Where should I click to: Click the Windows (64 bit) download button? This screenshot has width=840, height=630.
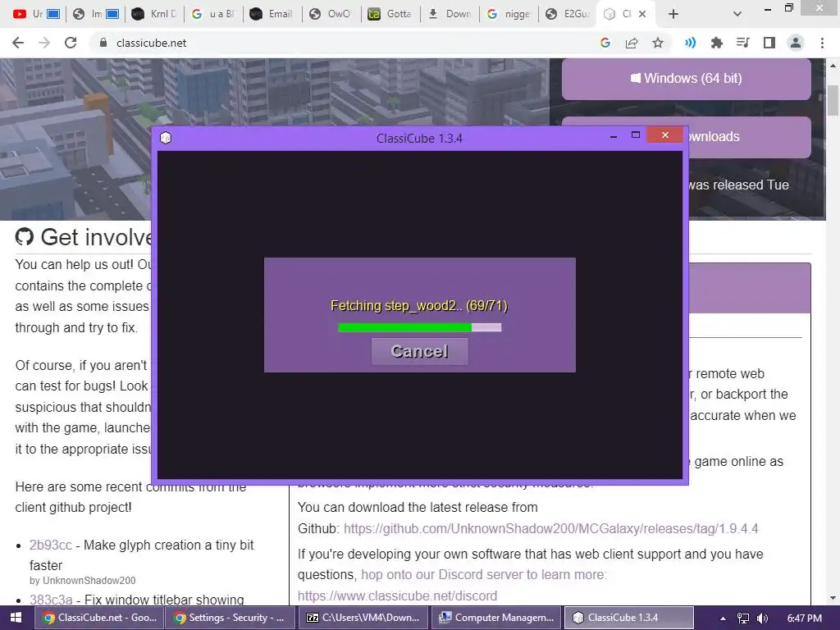(687, 78)
